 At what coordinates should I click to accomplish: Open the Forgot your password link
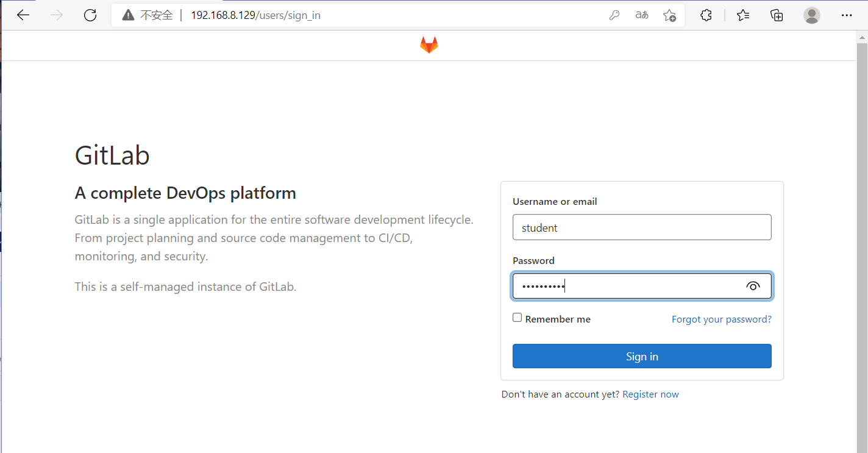pyautogui.click(x=721, y=319)
